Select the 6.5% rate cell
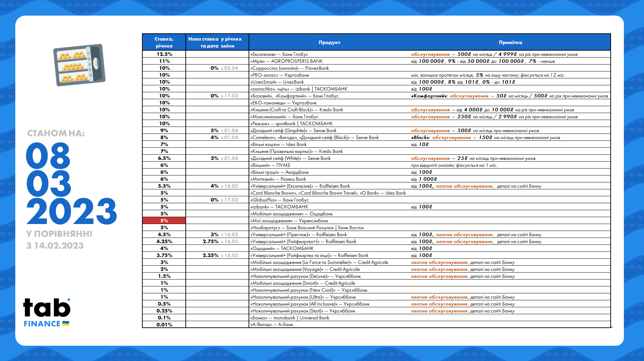 (164, 158)
